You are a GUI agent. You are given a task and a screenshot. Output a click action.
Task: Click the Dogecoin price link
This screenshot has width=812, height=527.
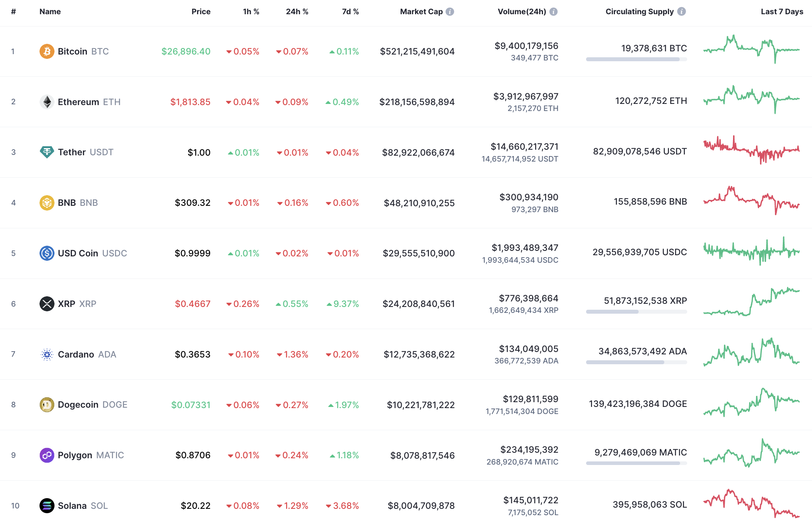tap(191, 405)
